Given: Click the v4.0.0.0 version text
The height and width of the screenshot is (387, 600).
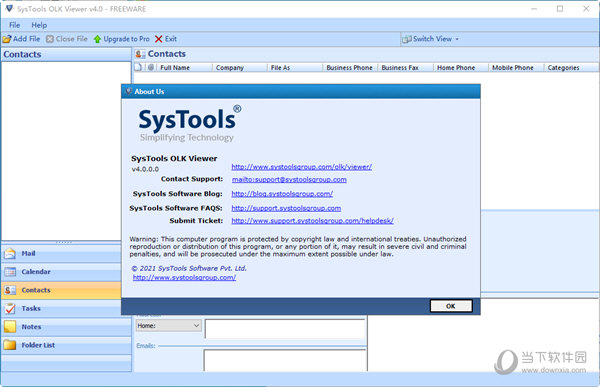Looking at the screenshot, I should (145, 169).
